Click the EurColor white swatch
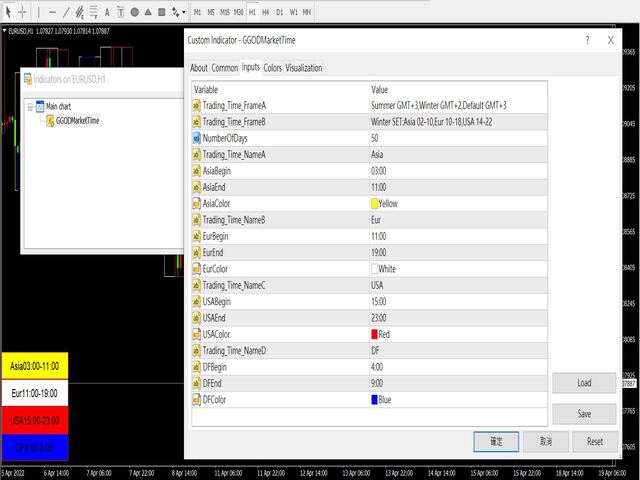The height and width of the screenshot is (480, 640). pos(374,269)
